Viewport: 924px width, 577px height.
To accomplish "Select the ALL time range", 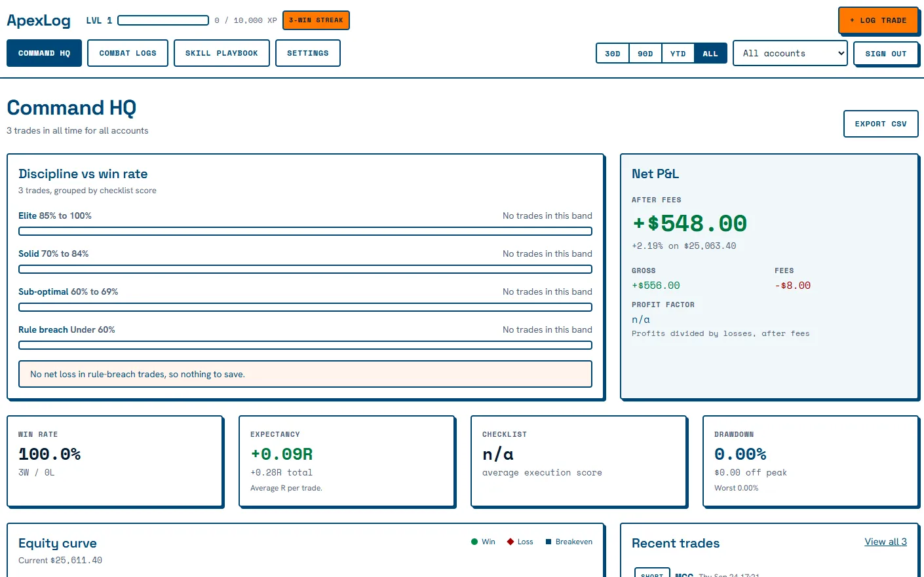I will 710,54.
